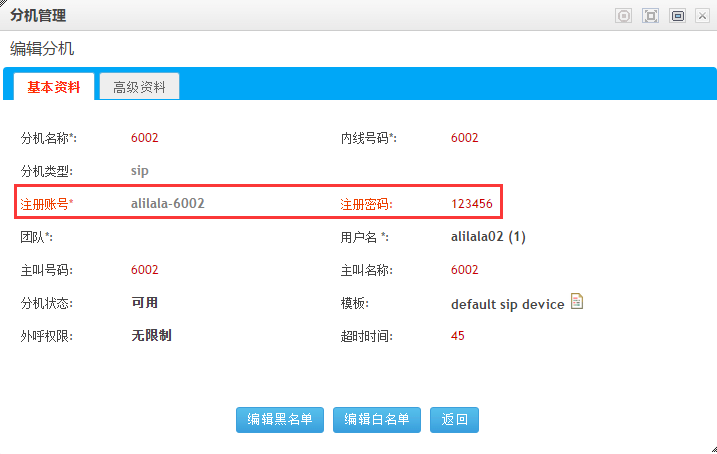Screen dimensions: 717x454
Task: Click the 主叫名称 value 6002
Action: coord(465,270)
